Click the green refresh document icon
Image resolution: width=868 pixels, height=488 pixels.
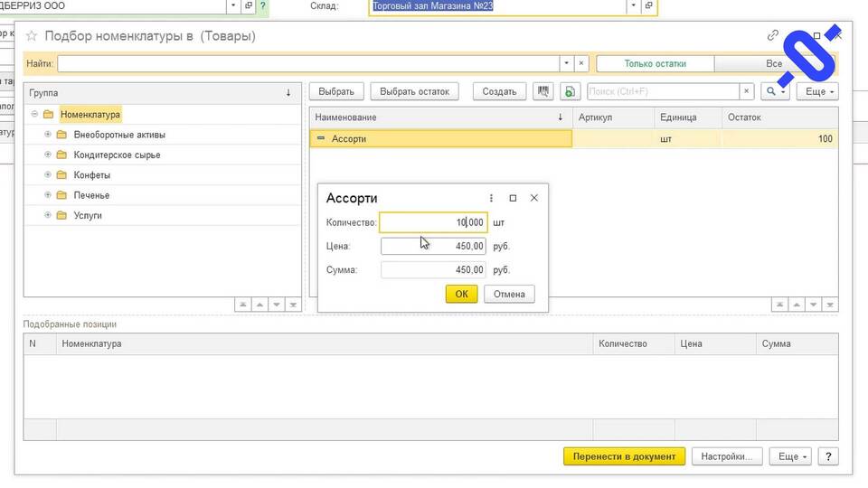[x=569, y=91]
